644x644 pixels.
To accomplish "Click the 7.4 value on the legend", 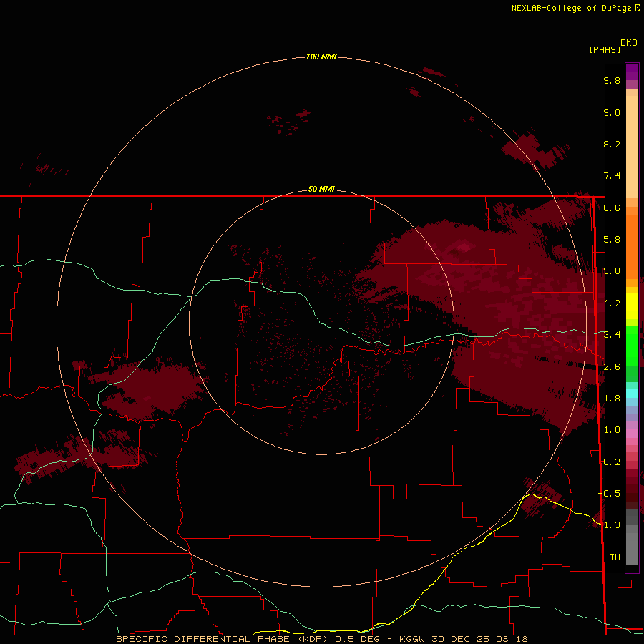I will [x=612, y=176].
